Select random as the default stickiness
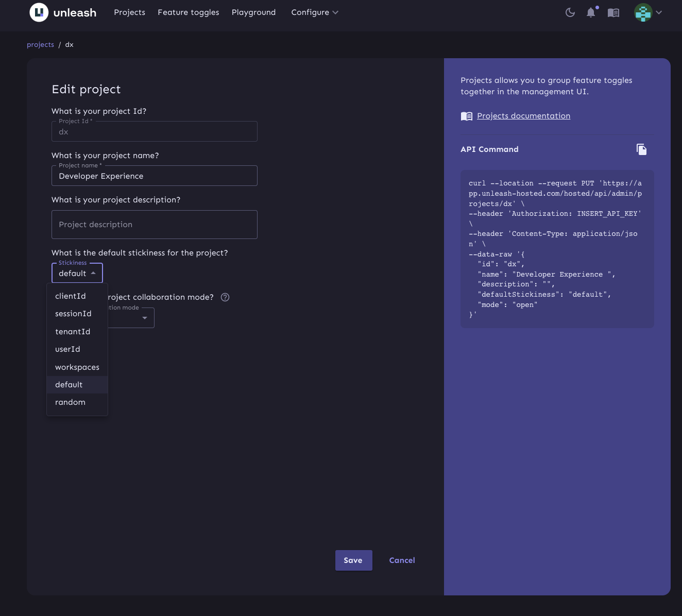The width and height of the screenshot is (682, 616). point(70,402)
